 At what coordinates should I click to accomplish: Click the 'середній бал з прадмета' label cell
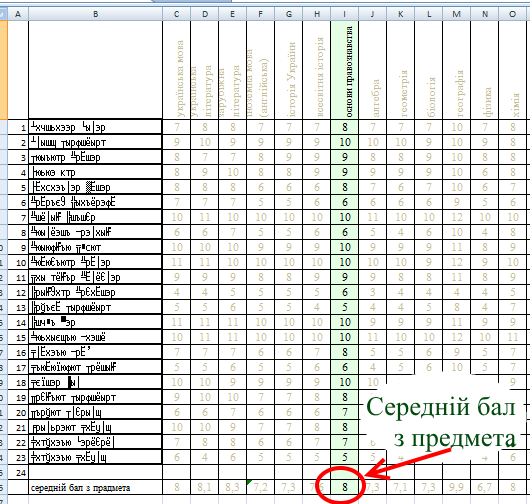96,487
